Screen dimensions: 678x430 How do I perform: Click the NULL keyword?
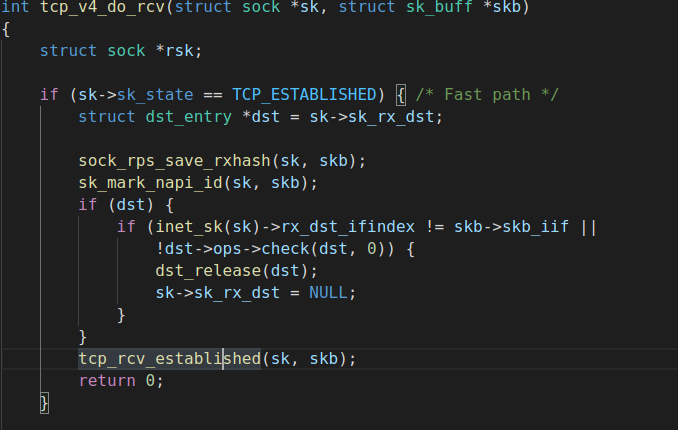pyautogui.click(x=328, y=293)
